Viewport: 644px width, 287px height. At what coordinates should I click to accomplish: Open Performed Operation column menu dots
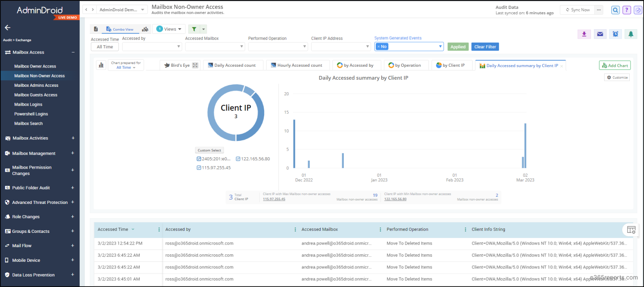465,230
